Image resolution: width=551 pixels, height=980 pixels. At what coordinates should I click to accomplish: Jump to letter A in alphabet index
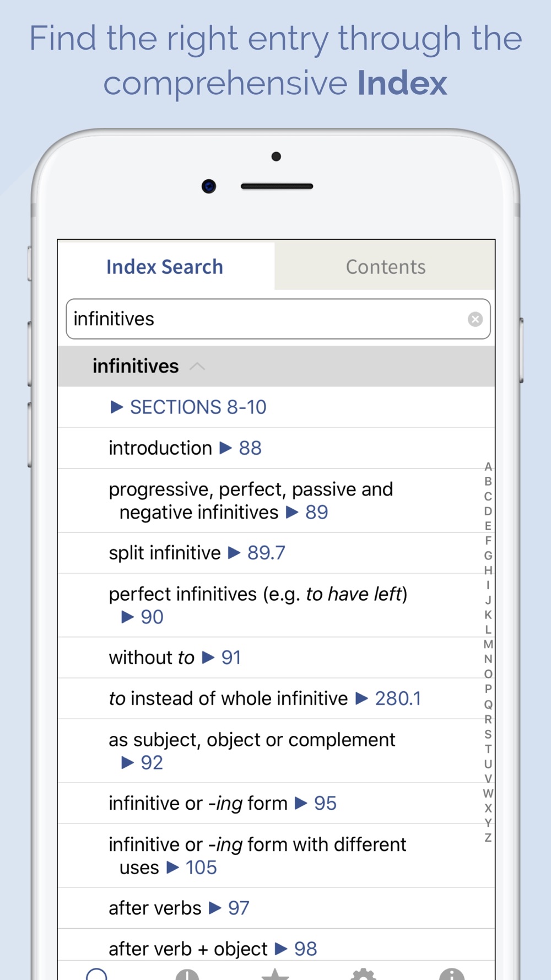point(488,467)
